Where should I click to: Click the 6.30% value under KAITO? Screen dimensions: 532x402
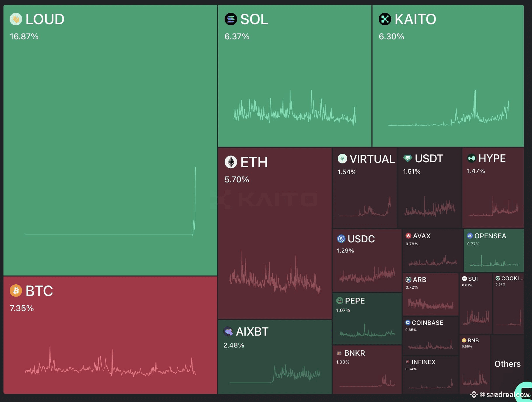391,36
